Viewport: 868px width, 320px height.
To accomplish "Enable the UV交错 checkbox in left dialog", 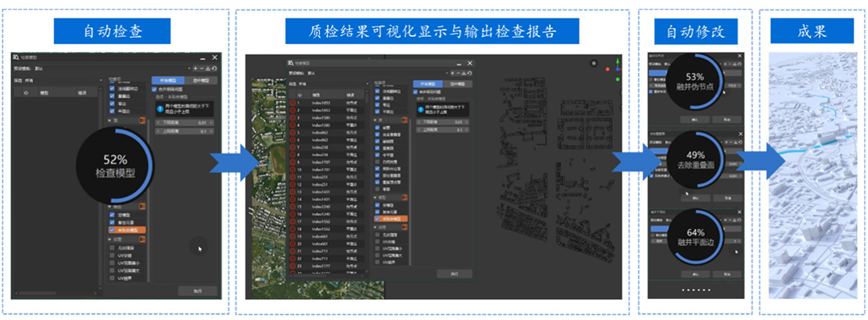I will [113, 256].
